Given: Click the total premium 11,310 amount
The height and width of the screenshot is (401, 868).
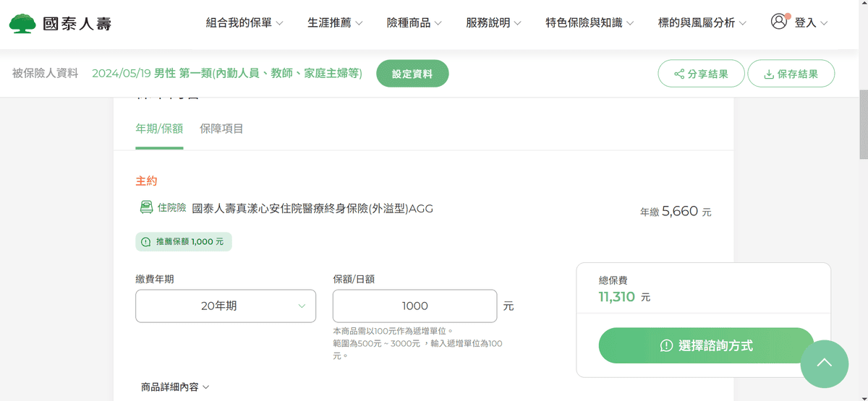Looking at the screenshot, I should (616, 296).
